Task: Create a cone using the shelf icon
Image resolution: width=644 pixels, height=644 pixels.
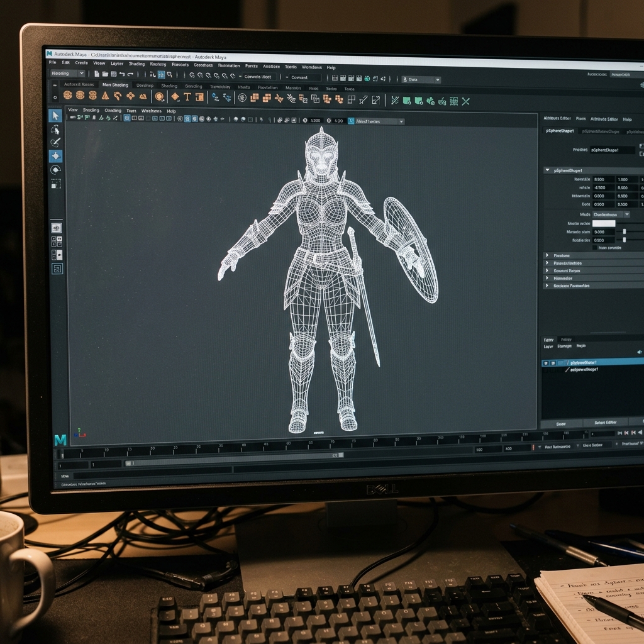Action: [105, 96]
